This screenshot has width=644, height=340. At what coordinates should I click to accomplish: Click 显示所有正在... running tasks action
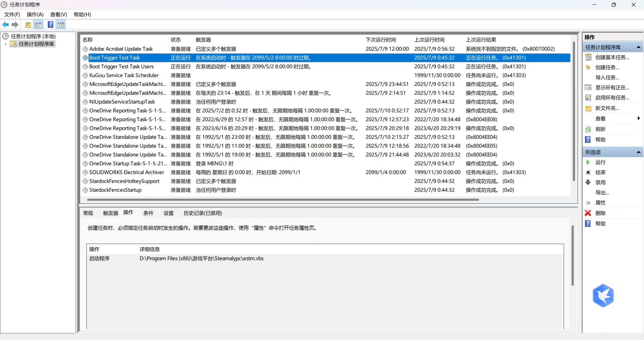[x=612, y=87]
